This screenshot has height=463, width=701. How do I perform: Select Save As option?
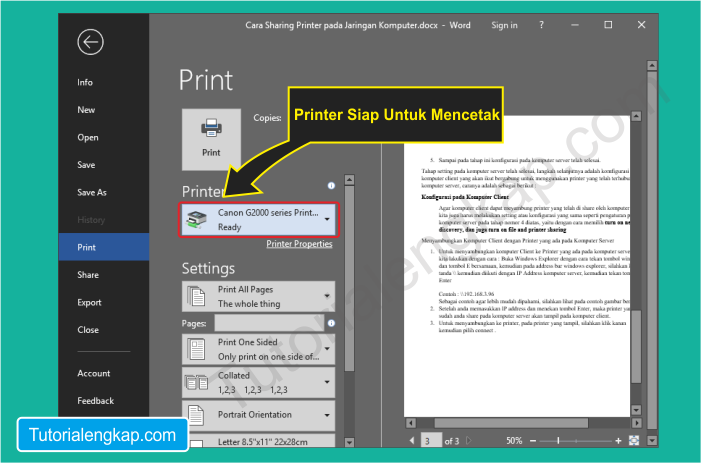(x=92, y=193)
